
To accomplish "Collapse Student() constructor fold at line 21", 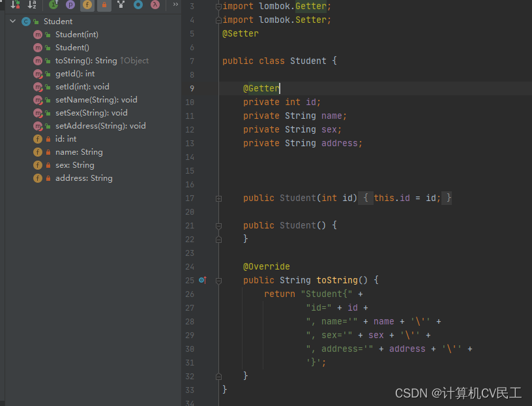I will [219, 226].
